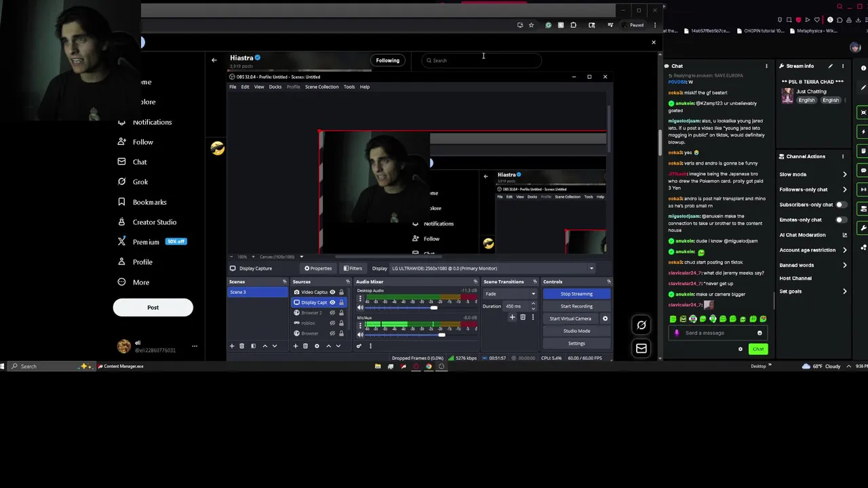Open the View menu in OBS

coord(259,87)
